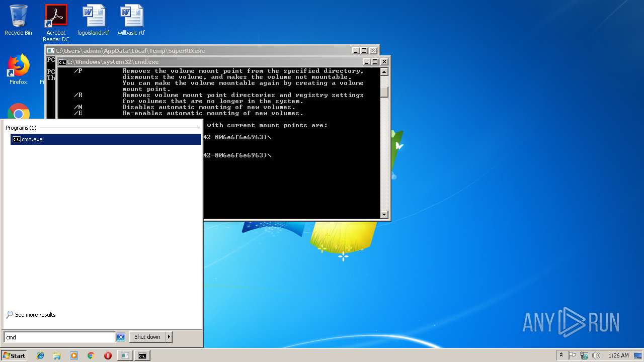The image size is (644, 362).
Task: Click scroll down arrow in cmd.exe window
Action: [x=384, y=215]
